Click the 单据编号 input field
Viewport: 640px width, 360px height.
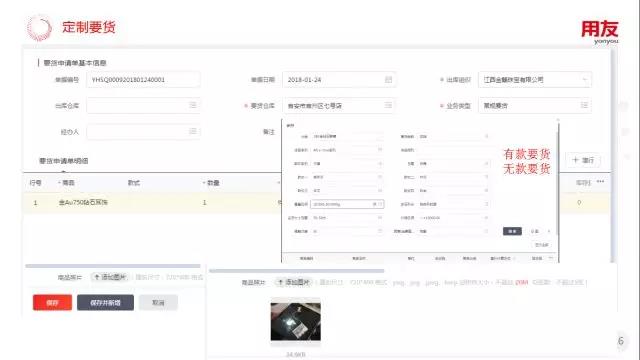coord(143,80)
